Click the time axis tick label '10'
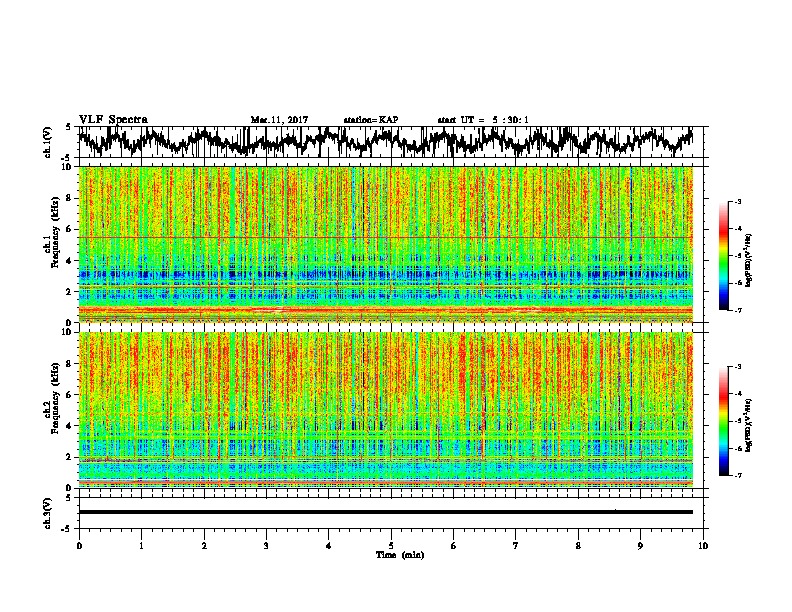Screen dimensions: 792x612 pos(703,546)
